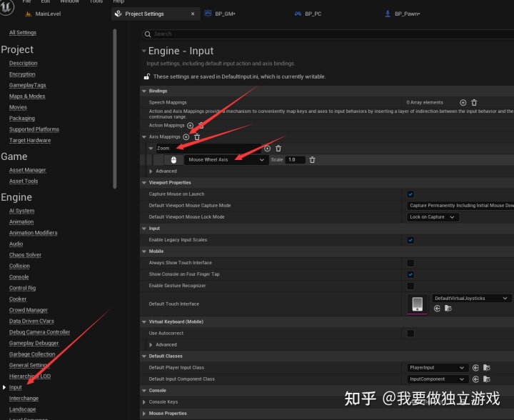Open the Maps & Modes settings
Viewport: 514px width, 420px height.
coord(27,96)
